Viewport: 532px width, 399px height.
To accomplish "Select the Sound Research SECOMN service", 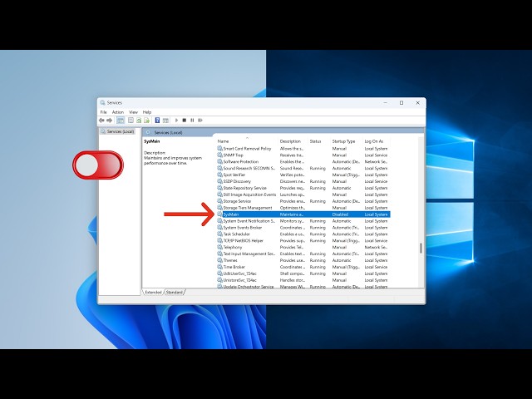I will (x=249, y=168).
